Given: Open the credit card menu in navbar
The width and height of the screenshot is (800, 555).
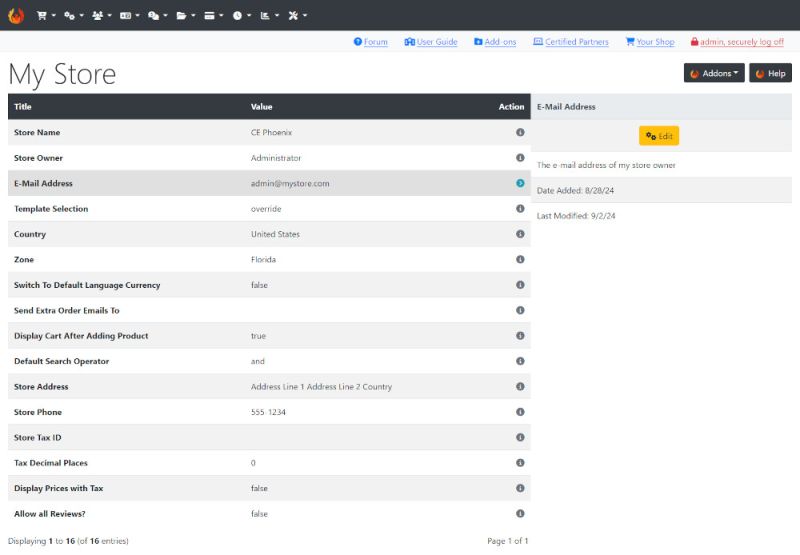Looking at the screenshot, I should pyautogui.click(x=213, y=15).
